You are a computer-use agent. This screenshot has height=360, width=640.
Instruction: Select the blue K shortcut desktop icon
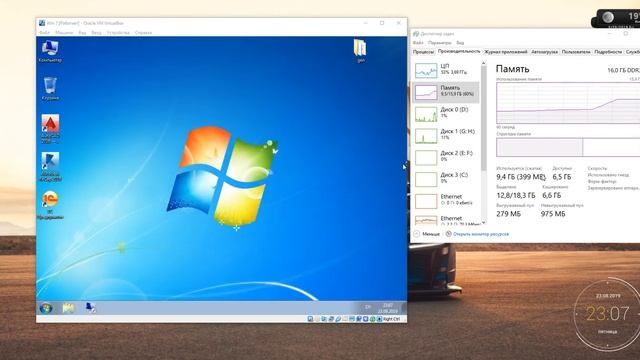pyautogui.click(x=50, y=167)
